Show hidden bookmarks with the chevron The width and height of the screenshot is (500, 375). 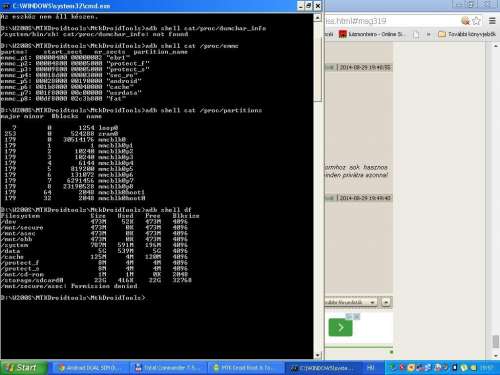[429, 34]
